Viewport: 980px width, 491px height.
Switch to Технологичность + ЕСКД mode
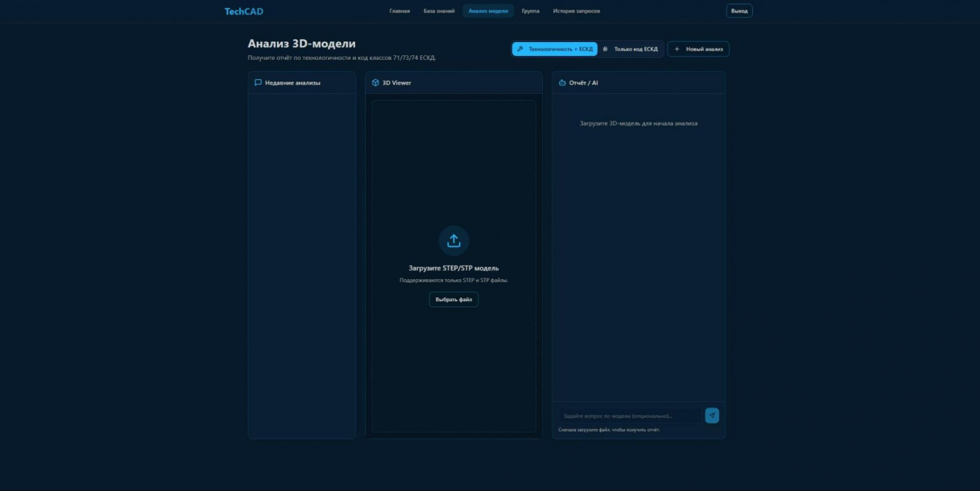[x=555, y=49]
